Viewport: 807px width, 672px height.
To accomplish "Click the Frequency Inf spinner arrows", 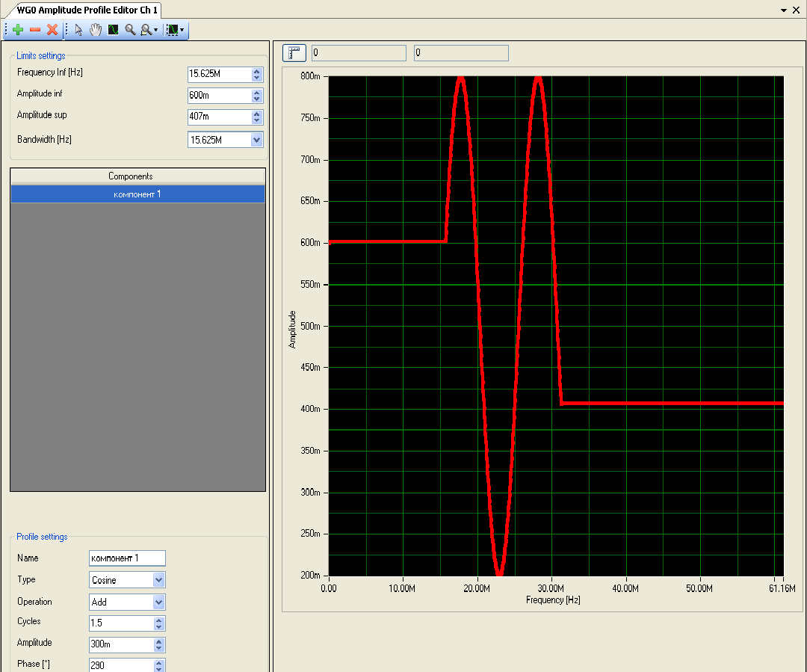I will (257, 74).
